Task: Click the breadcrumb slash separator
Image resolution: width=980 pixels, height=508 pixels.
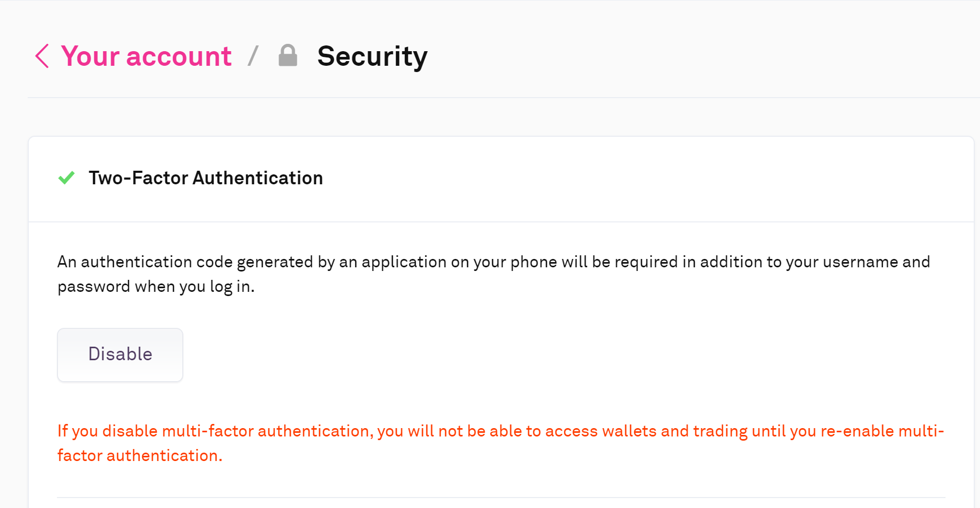Action: pyautogui.click(x=253, y=56)
